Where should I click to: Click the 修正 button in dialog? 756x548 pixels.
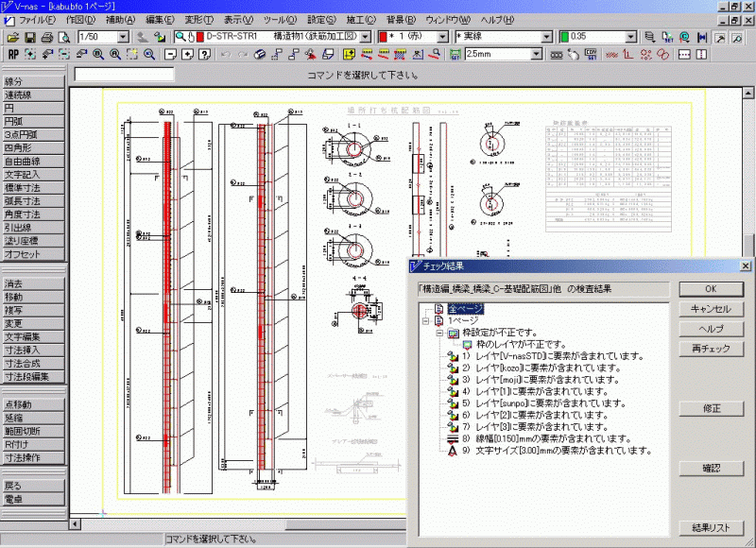(x=712, y=408)
